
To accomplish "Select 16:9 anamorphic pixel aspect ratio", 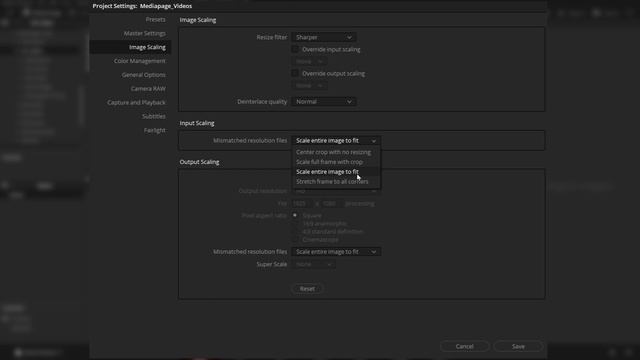I will point(295,224).
